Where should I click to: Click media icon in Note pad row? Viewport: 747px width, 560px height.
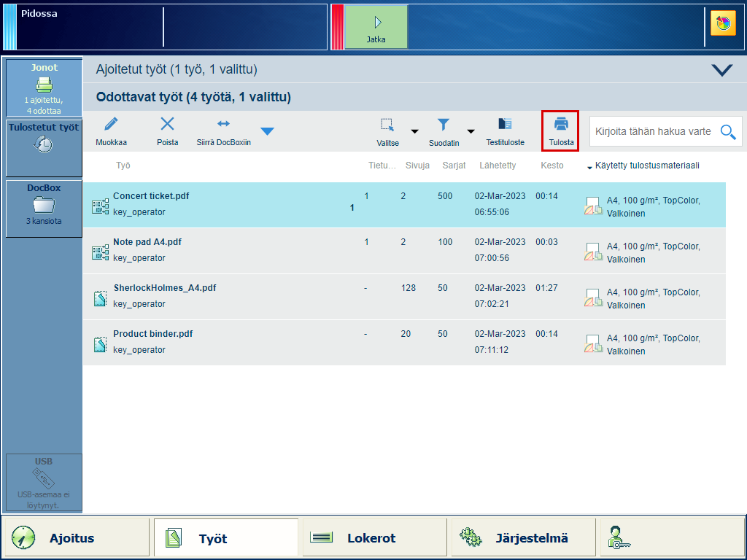coord(594,252)
